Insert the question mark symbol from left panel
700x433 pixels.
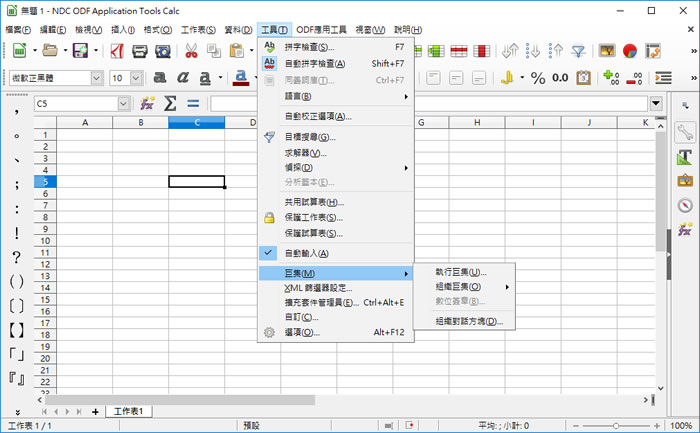coord(17,258)
